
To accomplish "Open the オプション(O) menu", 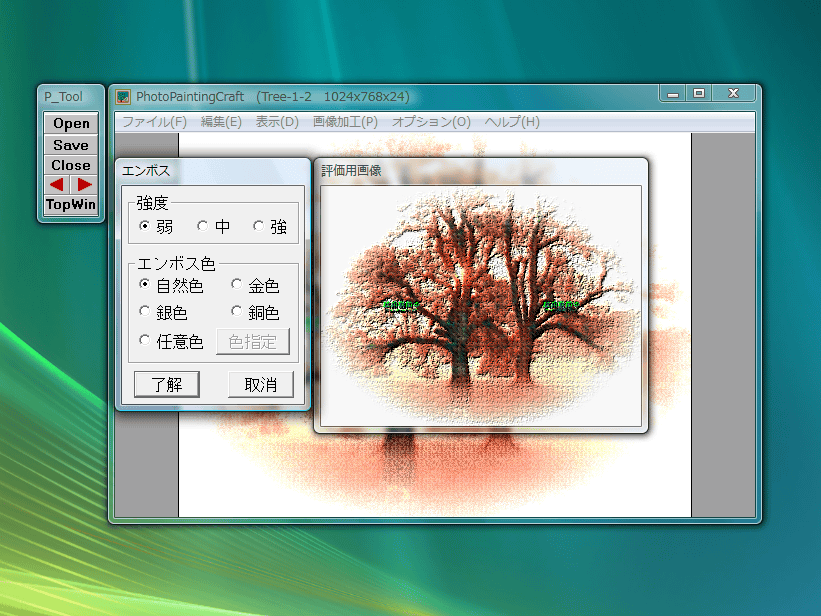I will tap(431, 122).
